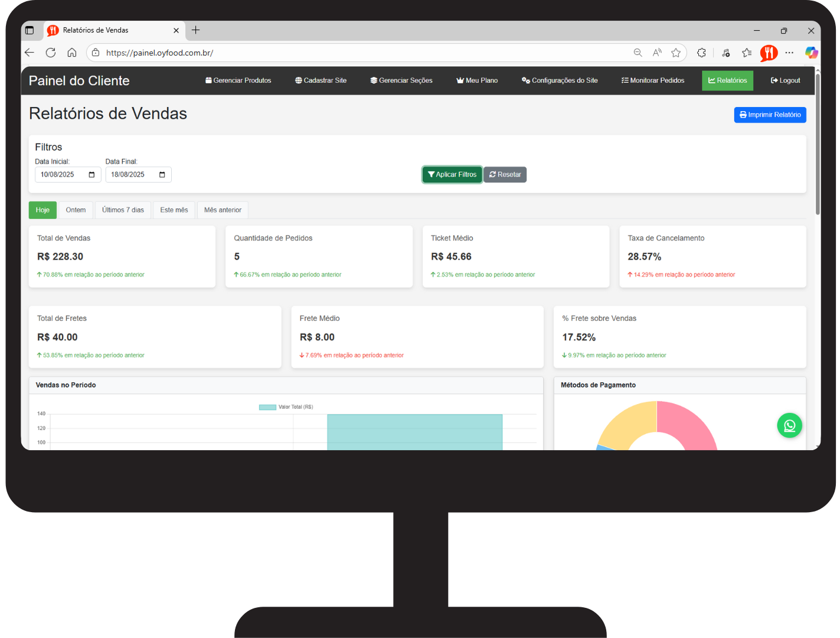Open the Data Final calendar picker
The width and height of the screenshot is (840, 638).
tap(162, 175)
